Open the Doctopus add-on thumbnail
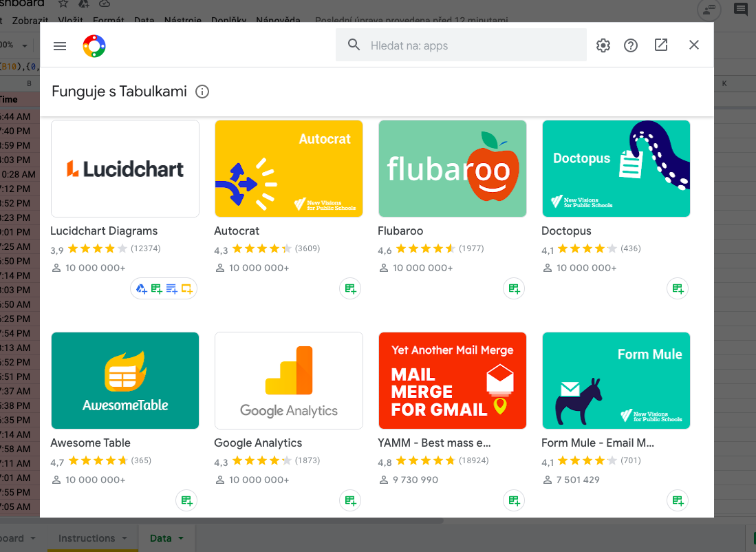756x552 pixels. [x=616, y=169]
